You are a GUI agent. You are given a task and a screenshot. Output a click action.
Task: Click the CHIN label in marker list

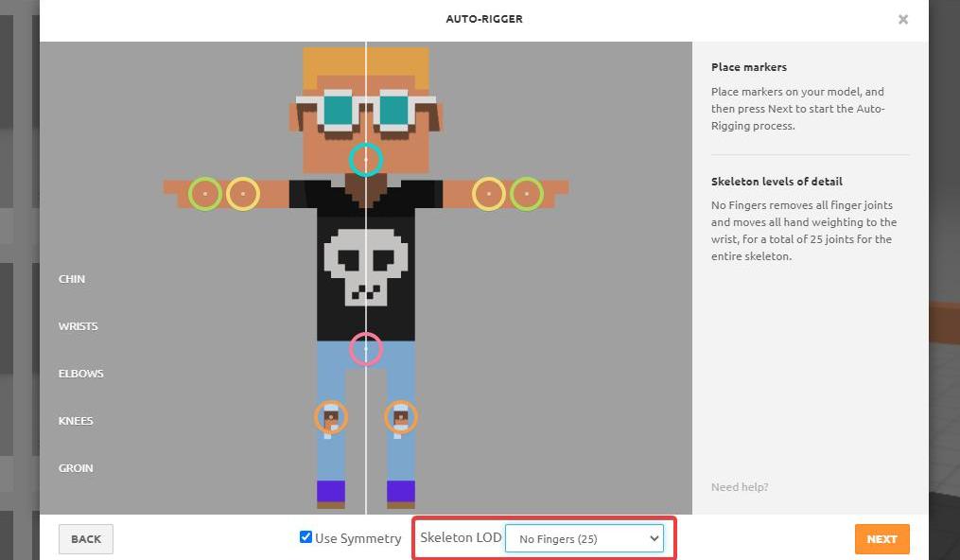[72, 279]
